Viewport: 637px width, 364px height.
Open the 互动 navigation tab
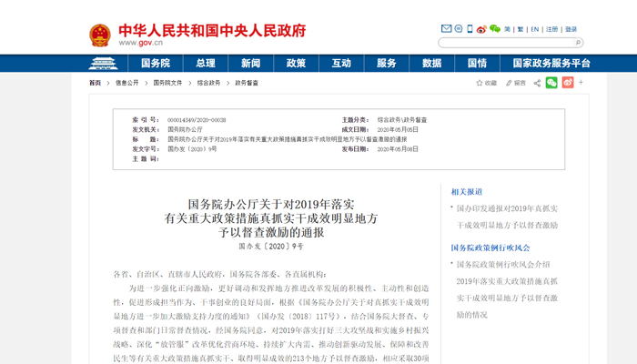coord(341,64)
